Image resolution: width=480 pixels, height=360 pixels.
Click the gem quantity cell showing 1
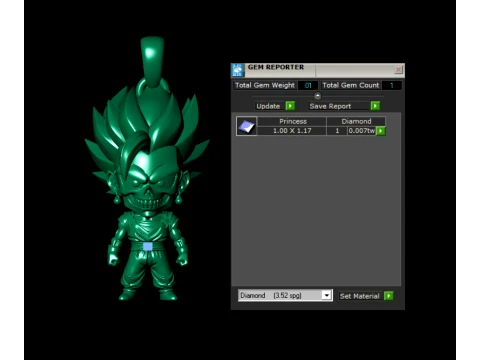coord(337,131)
